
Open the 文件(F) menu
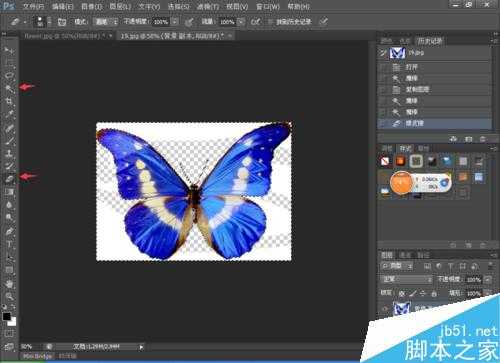point(33,6)
